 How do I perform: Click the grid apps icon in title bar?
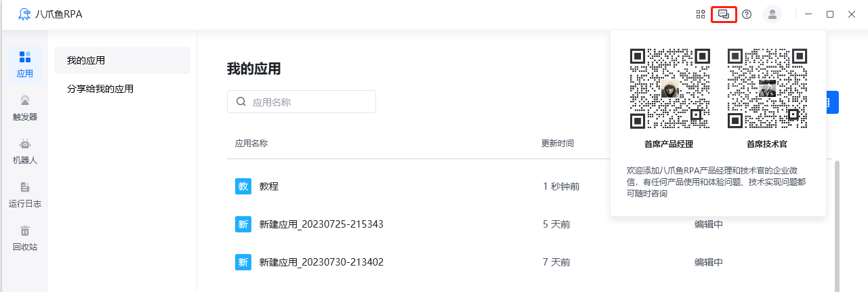coord(701,14)
